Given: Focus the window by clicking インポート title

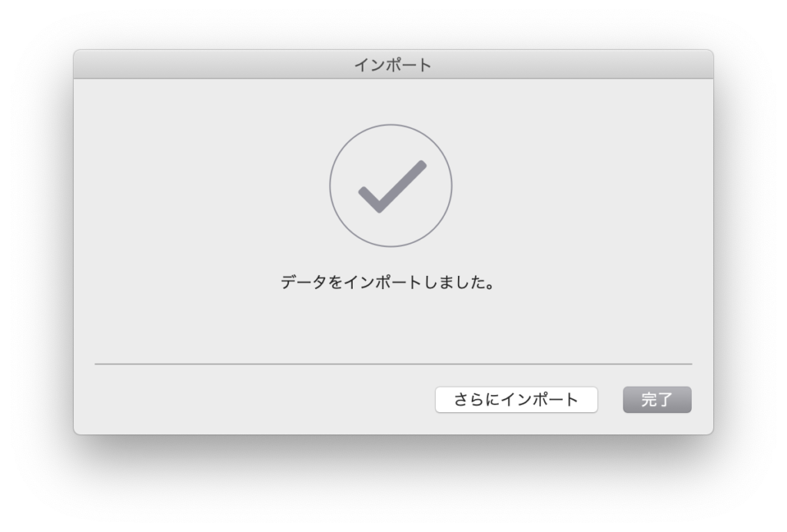Looking at the screenshot, I should click(x=393, y=65).
